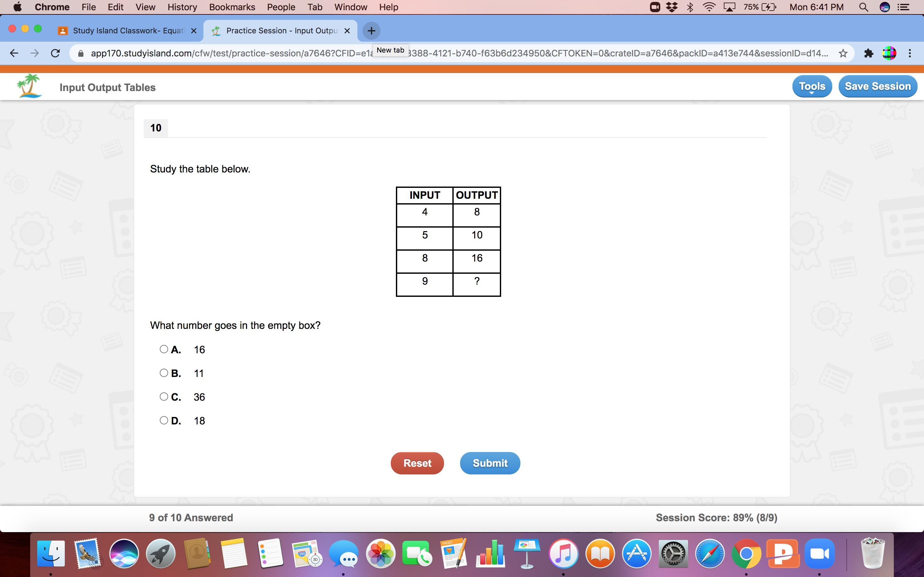The height and width of the screenshot is (577, 924).
Task: Open the History menu
Action: pos(182,7)
